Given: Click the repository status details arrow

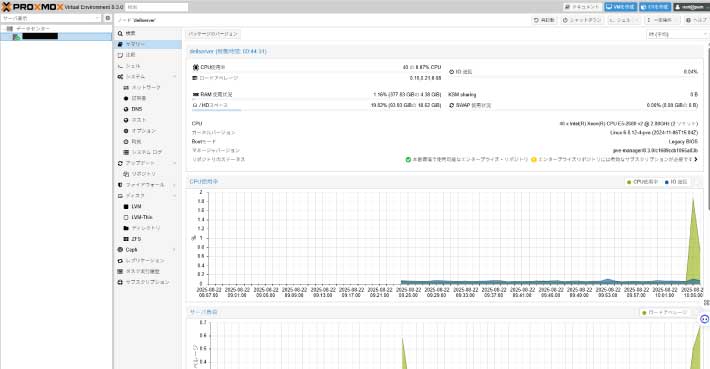Looking at the screenshot, I should point(696,159).
